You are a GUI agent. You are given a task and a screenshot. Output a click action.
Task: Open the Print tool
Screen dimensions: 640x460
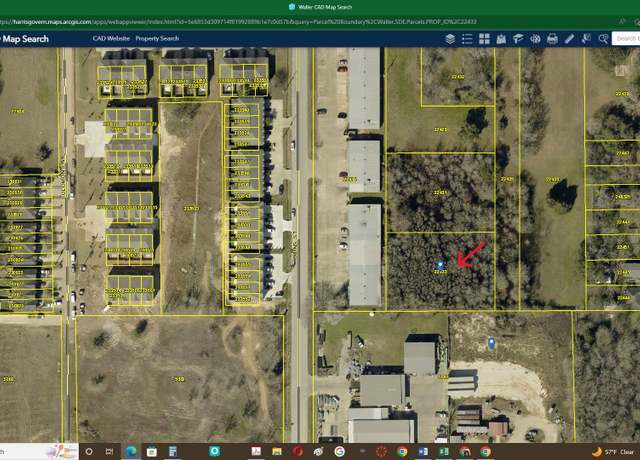tap(552, 39)
